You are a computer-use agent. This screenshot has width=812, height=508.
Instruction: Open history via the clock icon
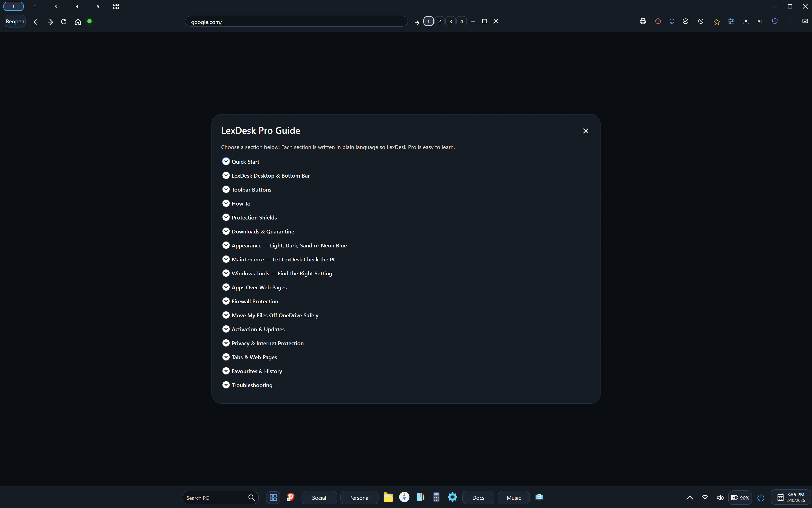coord(701,22)
